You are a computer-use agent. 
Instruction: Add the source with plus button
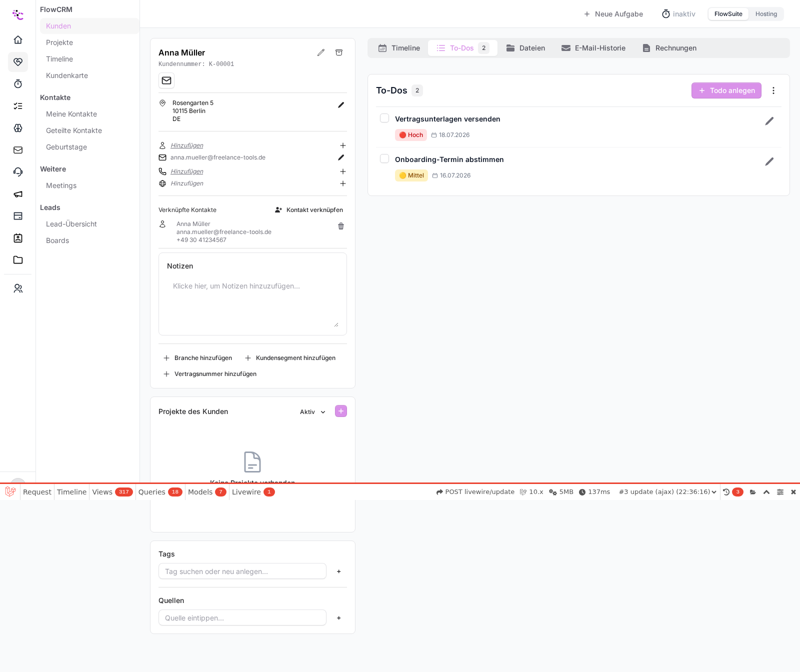[339, 618]
